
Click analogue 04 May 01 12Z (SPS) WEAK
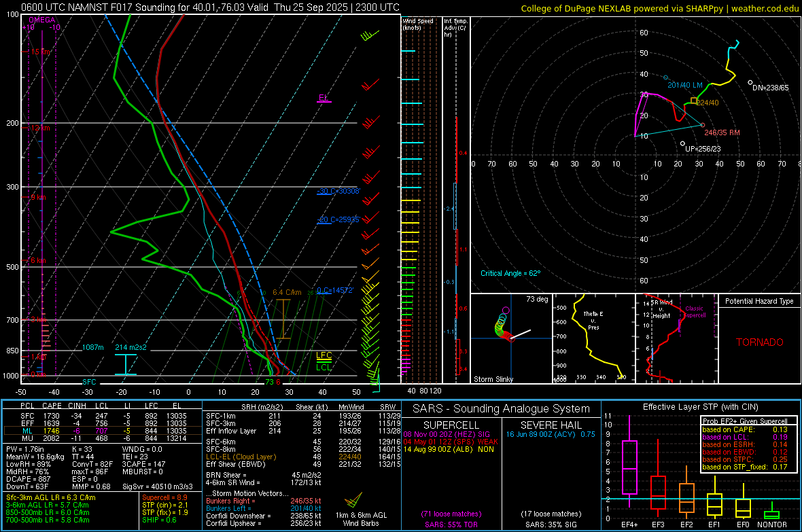[x=451, y=442]
